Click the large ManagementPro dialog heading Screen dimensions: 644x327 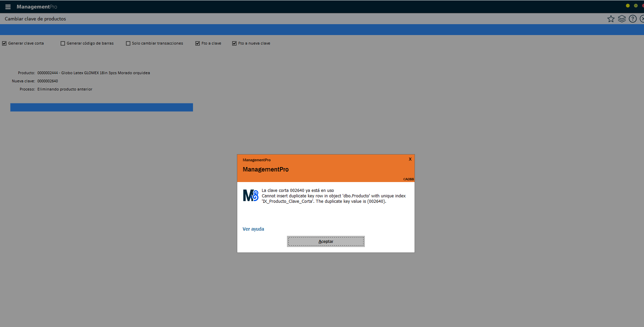point(265,169)
